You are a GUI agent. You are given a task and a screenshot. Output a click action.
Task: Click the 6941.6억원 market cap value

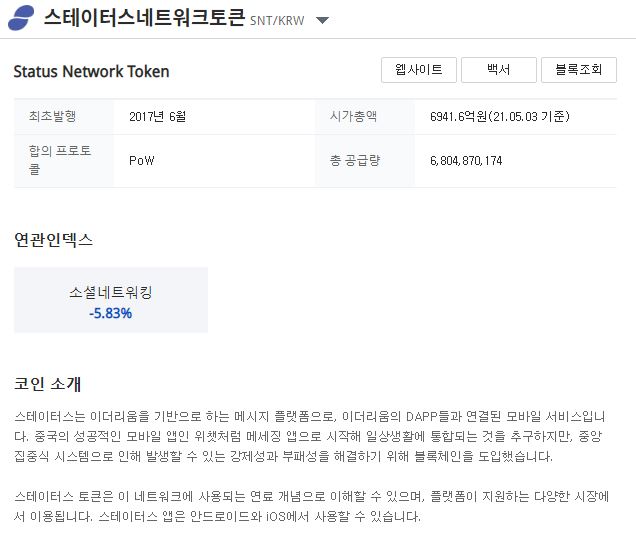click(500, 117)
